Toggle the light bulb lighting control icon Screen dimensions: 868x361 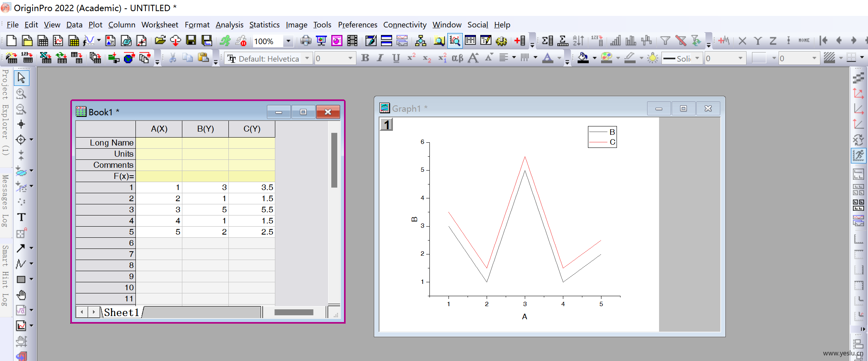pyautogui.click(x=652, y=58)
